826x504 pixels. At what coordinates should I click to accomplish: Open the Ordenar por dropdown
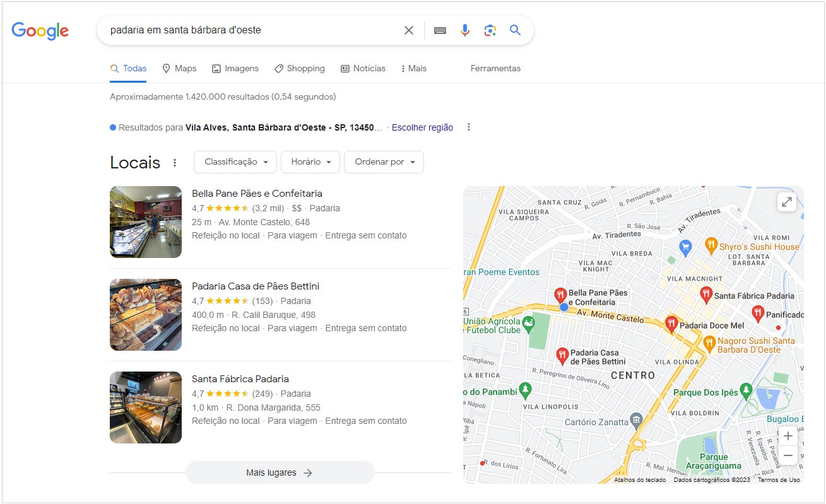[384, 162]
